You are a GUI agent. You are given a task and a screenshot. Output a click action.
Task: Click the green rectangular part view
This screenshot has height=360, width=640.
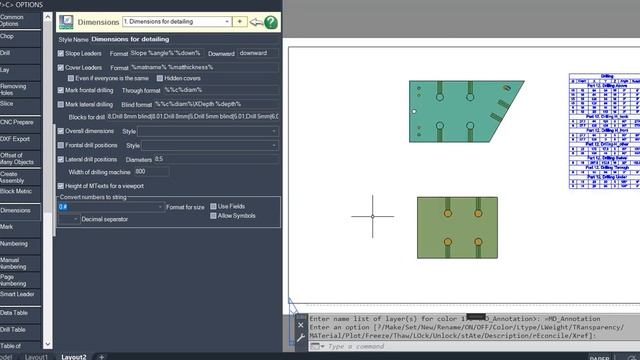[x=457, y=227]
